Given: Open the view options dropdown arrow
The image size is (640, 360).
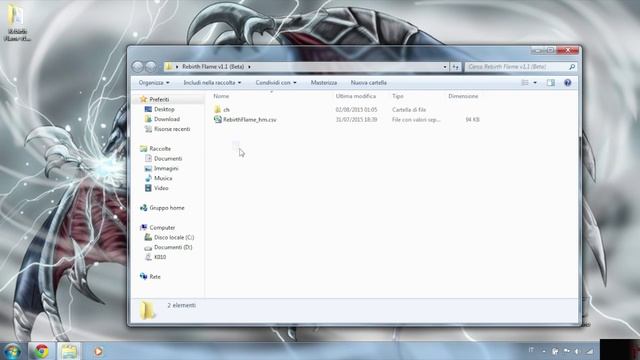Looking at the screenshot, I should pos(535,83).
